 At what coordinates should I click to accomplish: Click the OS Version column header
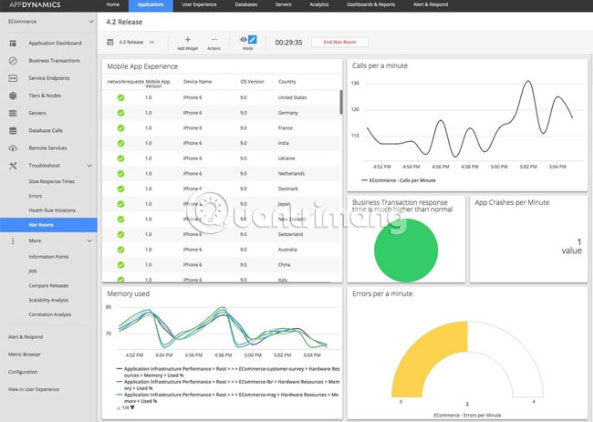[x=252, y=82]
